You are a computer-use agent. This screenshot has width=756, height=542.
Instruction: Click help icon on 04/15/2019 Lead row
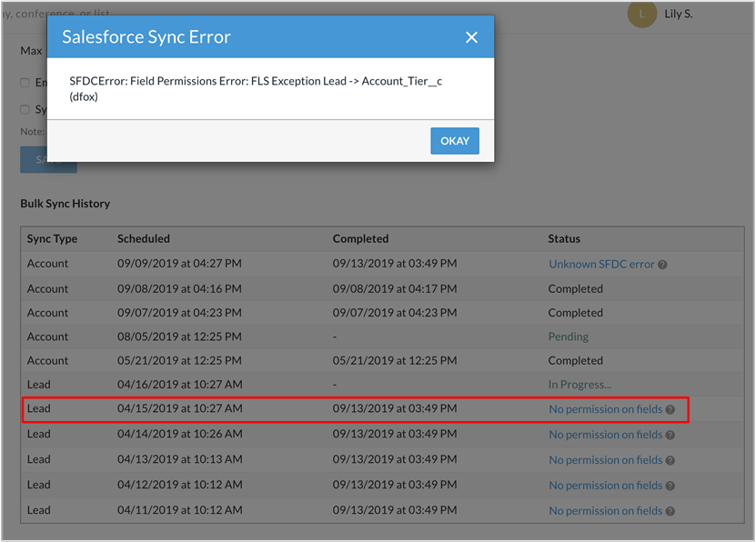pyautogui.click(x=670, y=409)
